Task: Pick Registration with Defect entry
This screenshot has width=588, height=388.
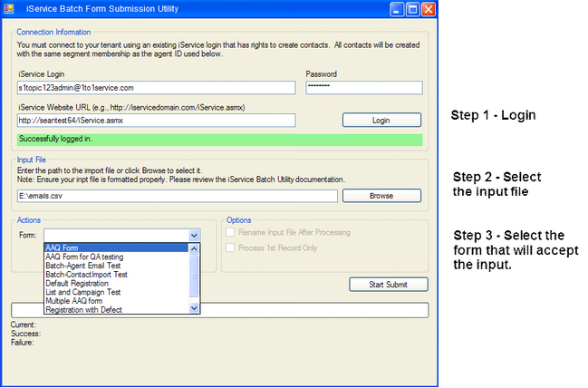Action: (x=116, y=309)
